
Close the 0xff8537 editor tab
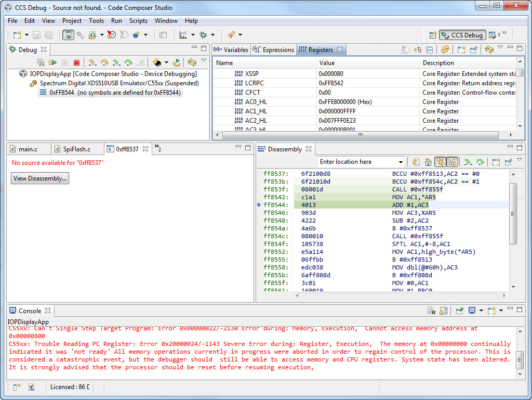(x=145, y=149)
